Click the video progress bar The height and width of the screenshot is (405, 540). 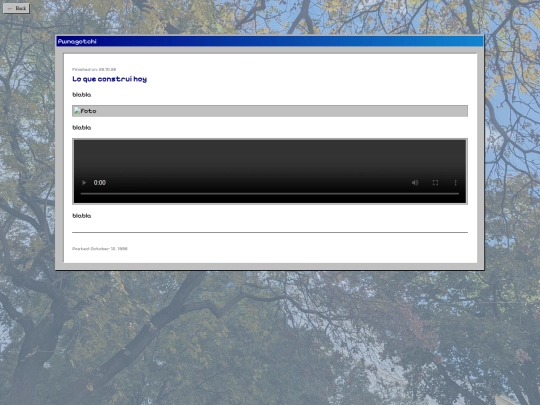[x=270, y=194]
